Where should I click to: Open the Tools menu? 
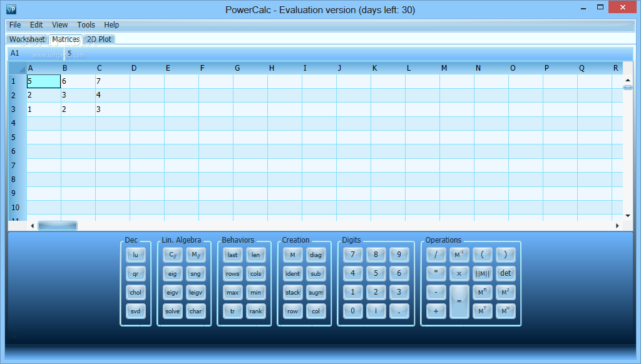(x=86, y=25)
